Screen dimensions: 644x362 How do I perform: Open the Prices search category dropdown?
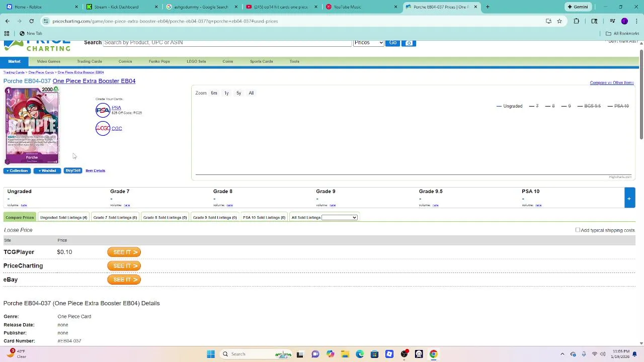[368, 43]
